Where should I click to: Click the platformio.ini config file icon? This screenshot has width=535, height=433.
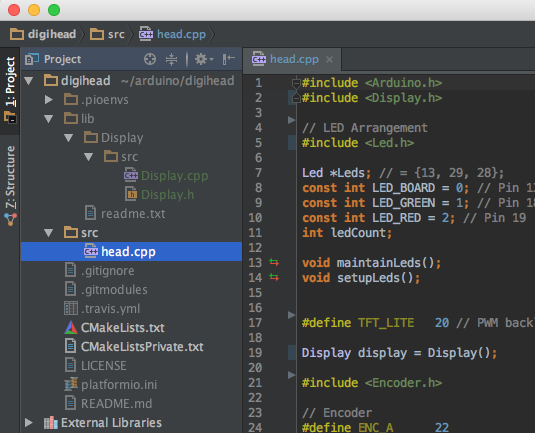pyautogui.click(x=71, y=384)
